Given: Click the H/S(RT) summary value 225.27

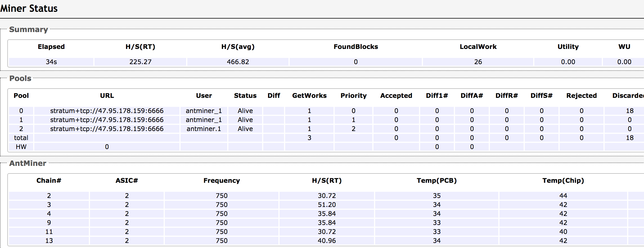Looking at the screenshot, I should pyautogui.click(x=140, y=62).
